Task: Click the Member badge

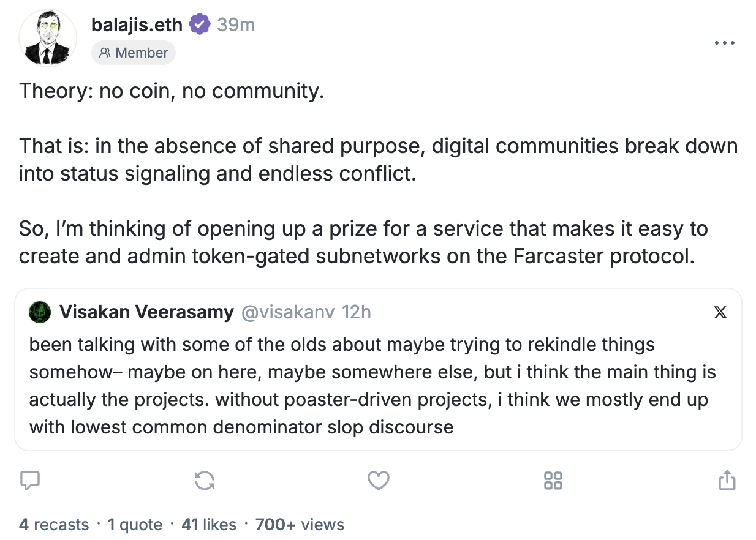Action: (x=134, y=53)
